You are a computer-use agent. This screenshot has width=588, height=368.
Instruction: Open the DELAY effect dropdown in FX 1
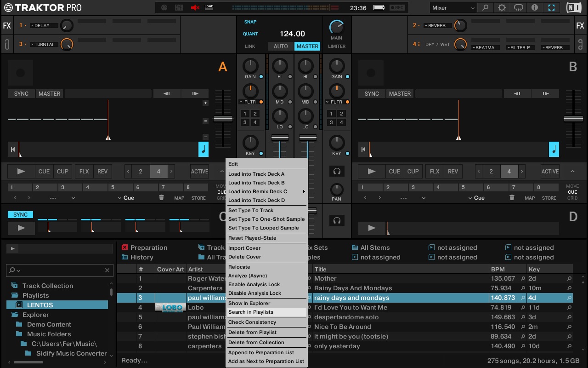tap(44, 26)
